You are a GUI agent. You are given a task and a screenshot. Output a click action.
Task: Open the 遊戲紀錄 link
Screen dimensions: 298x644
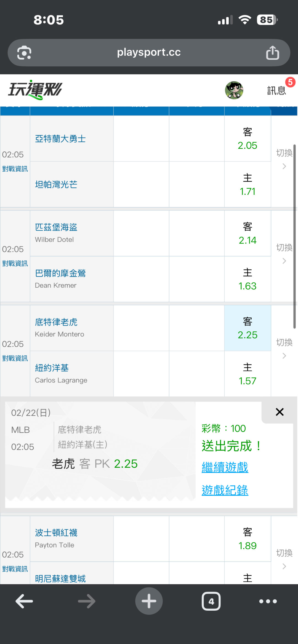point(225,491)
